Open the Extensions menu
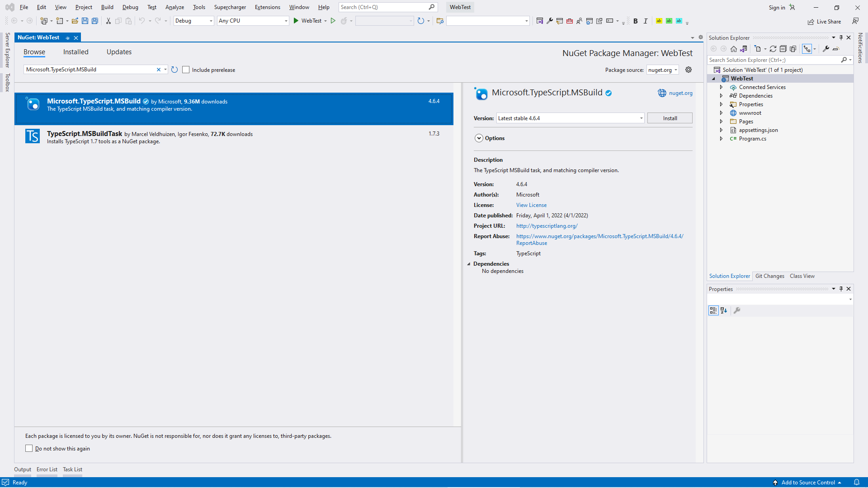868x488 pixels. click(x=267, y=7)
